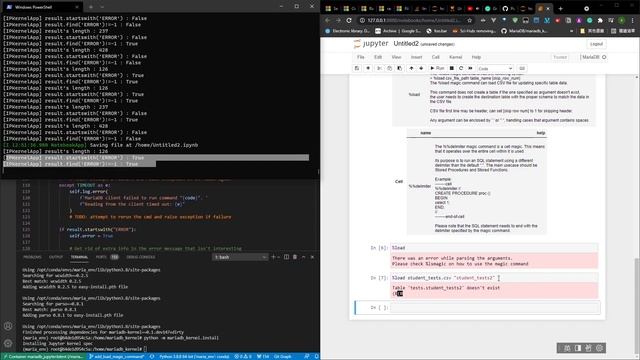Click the MariaDB kernel name indicator
The image size is (640, 360).
pyautogui.click(x=591, y=57)
